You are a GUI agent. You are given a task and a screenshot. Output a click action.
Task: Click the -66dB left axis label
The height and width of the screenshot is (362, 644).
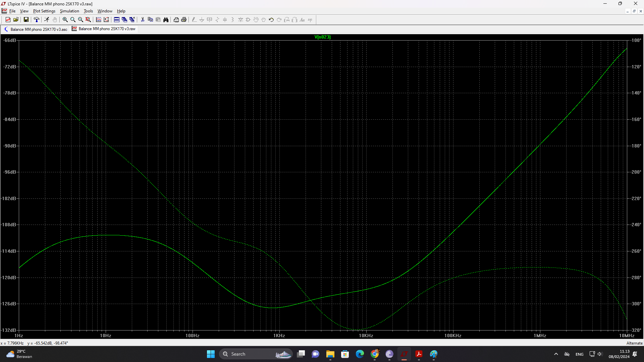pos(9,40)
